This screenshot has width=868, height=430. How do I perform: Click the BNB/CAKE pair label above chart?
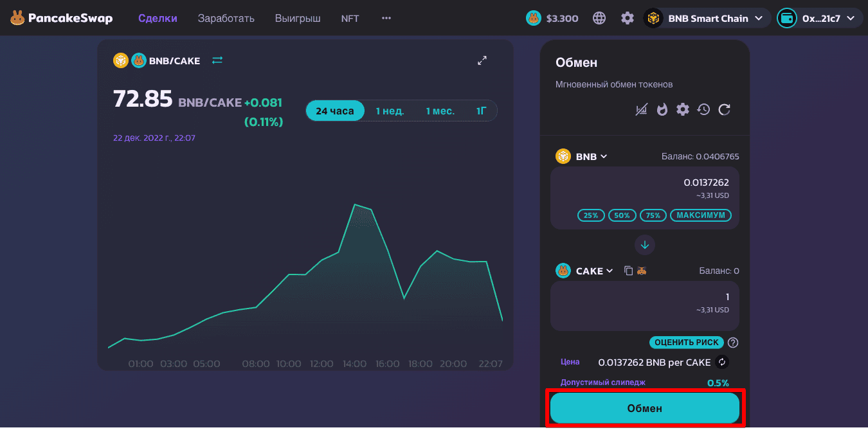pyautogui.click(x=174, y=60)
